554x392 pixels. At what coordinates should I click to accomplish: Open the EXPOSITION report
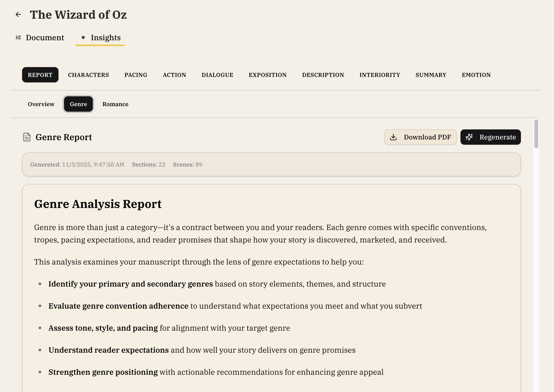(x=267, y=75)
